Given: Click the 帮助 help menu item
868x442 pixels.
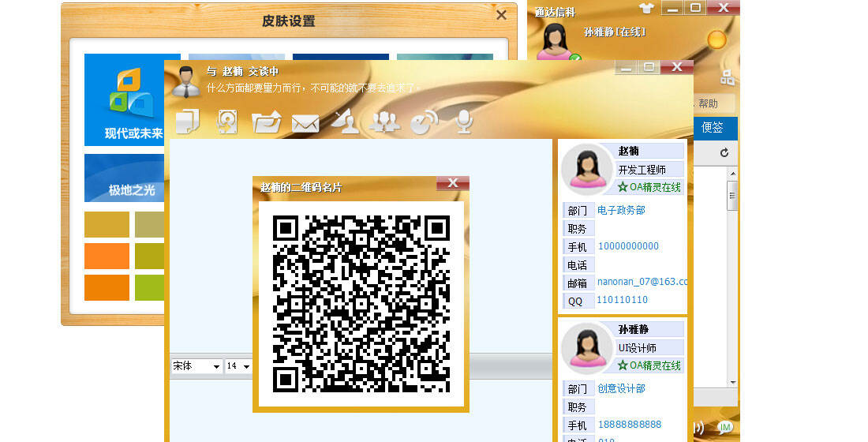Looking at the screenshot, I should click(x=708, y=103).
